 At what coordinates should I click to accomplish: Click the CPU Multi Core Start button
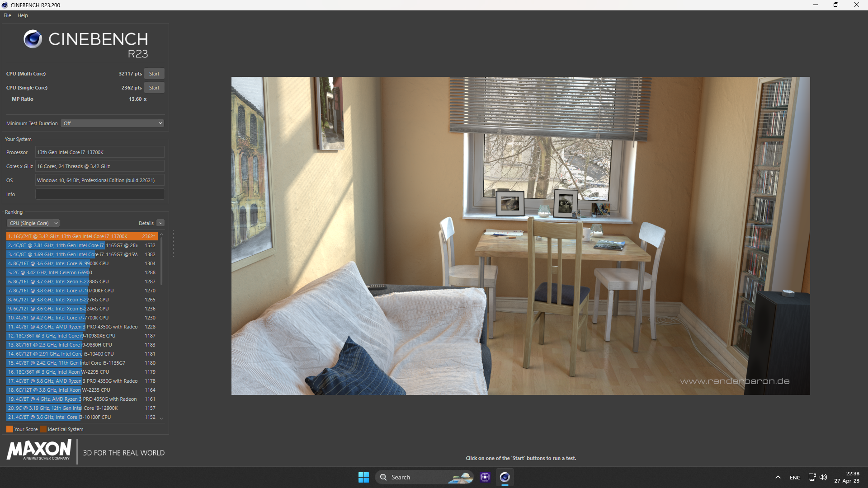(154, 73)
